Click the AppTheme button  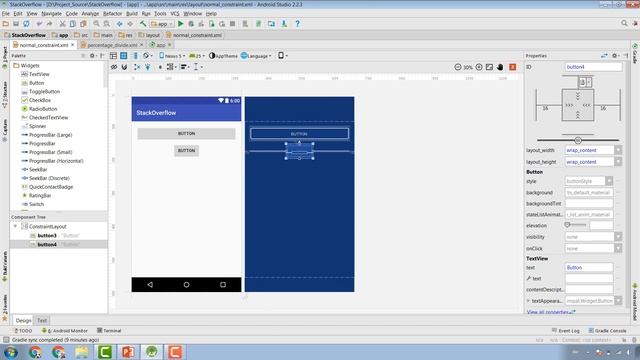[223, 56]
